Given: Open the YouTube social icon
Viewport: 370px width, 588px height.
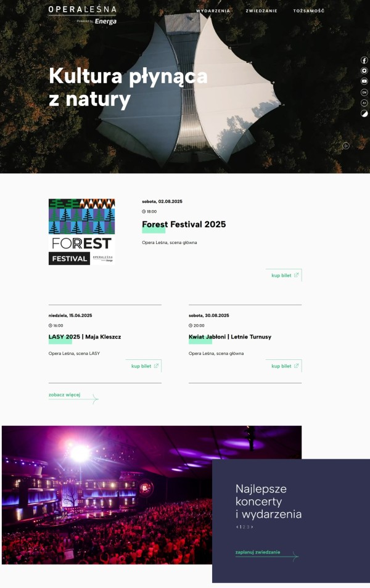Looking at the screenshot, I should coord(364,81).
